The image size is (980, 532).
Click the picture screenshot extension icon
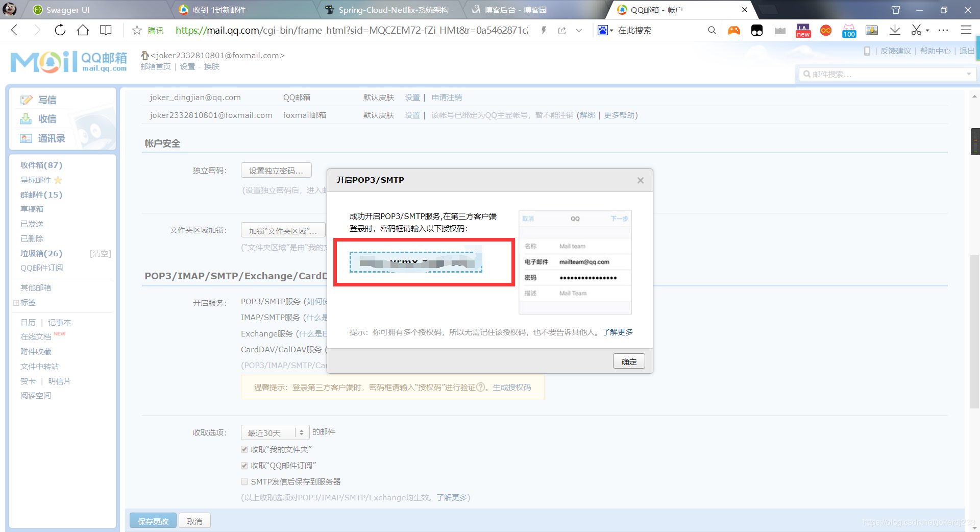[872, 31]
